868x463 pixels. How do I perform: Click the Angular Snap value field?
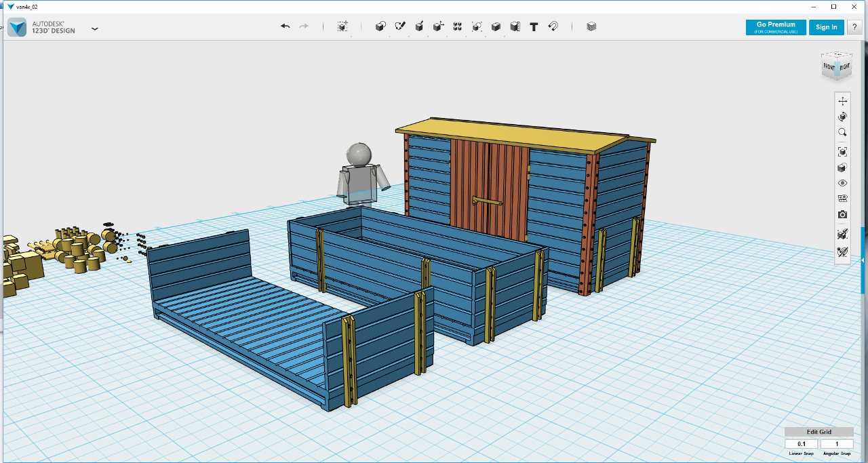point(837,444)
